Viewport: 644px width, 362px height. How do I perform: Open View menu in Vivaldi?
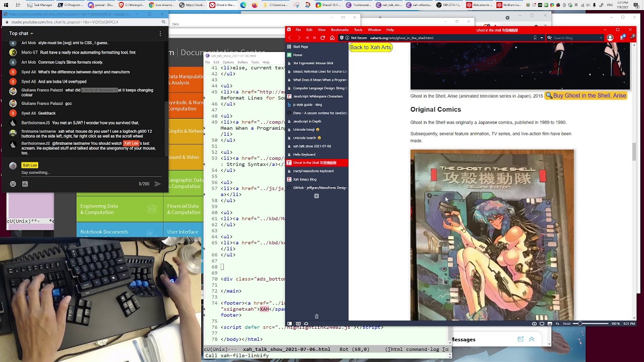tap(321, 30)
